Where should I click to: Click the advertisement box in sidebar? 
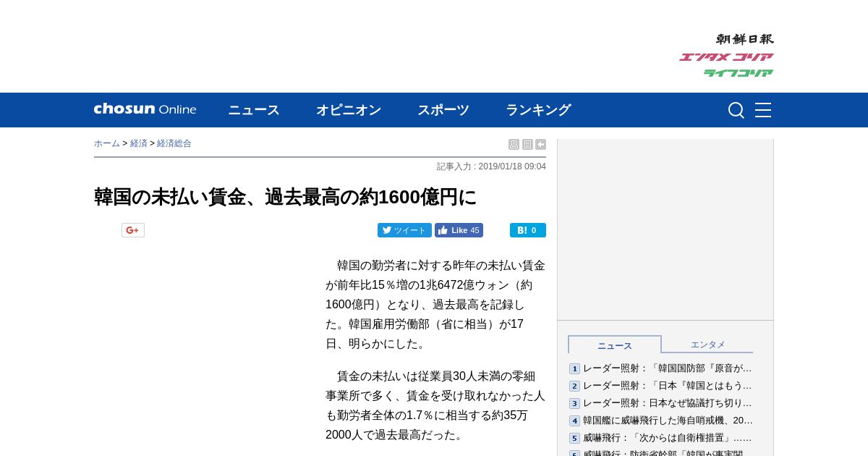tap(665, 229)
